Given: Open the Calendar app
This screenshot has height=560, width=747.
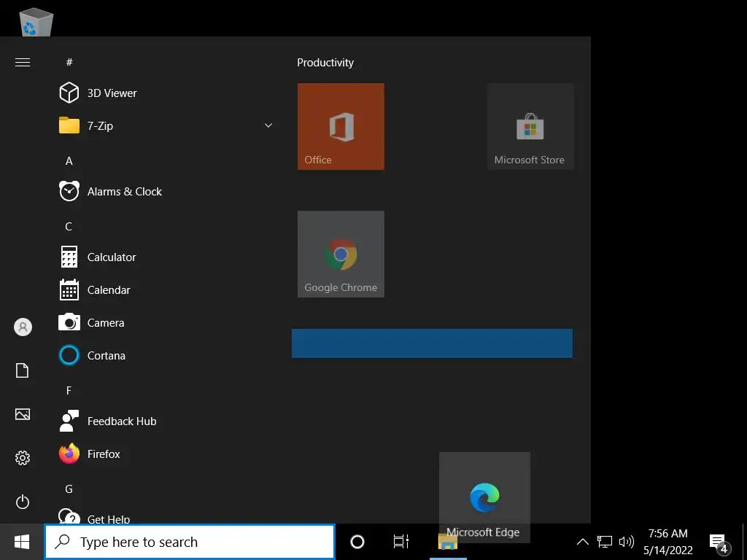Looking at the screenshot, I should pyautogui.click(x=164, y=290).
